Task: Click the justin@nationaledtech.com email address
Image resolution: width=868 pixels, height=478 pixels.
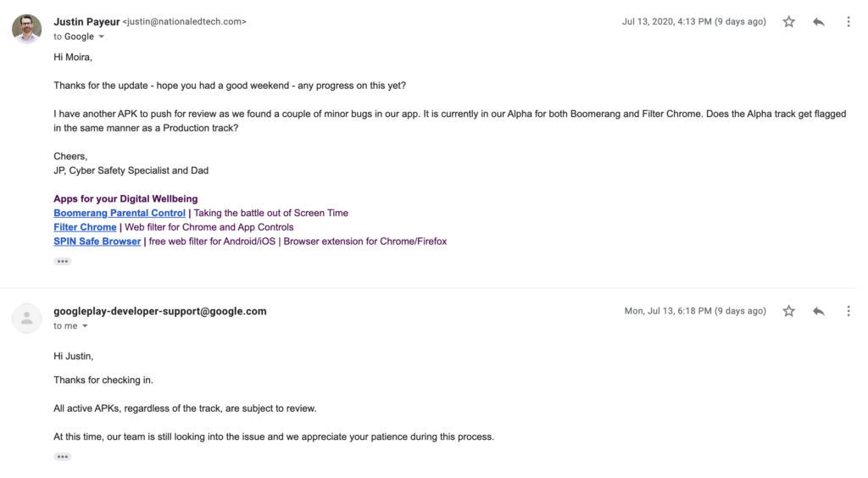Action: pos(185,22)
